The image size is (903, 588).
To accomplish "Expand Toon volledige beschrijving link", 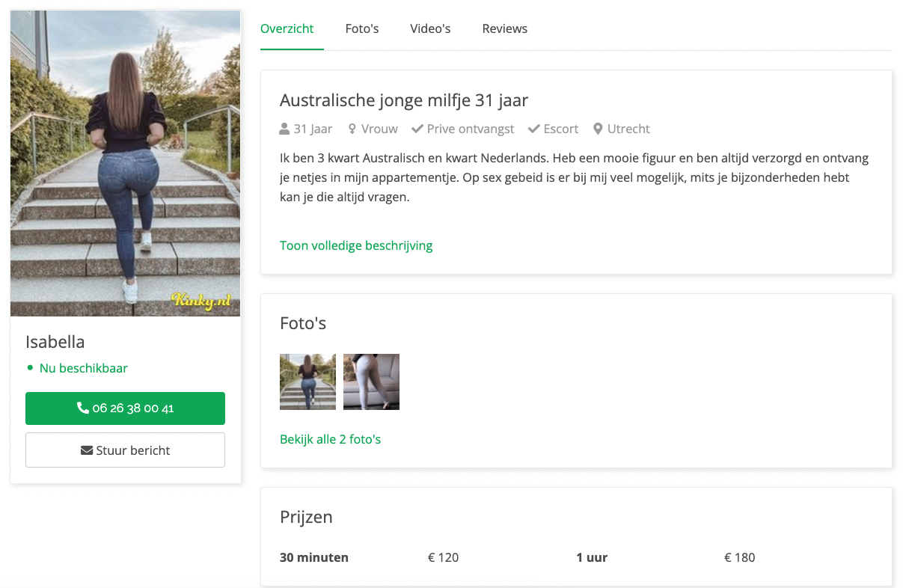I will pos(356,245).
